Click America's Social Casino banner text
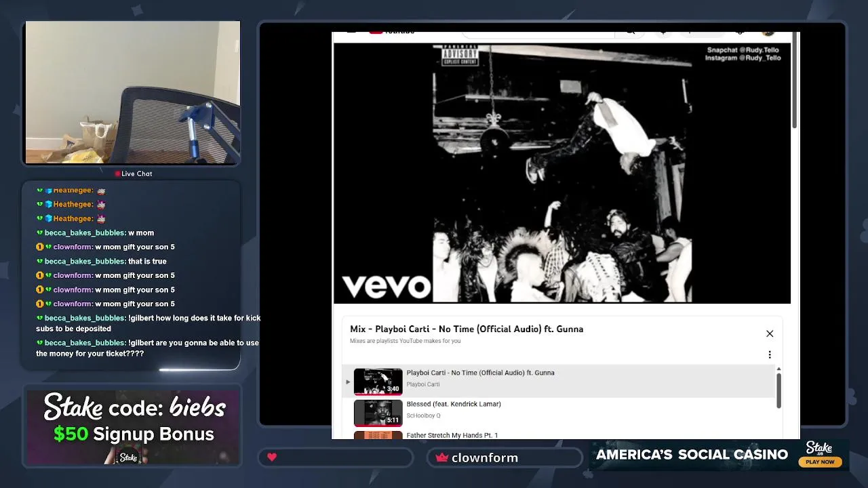 pyautogui.click(x=692, y=455)
